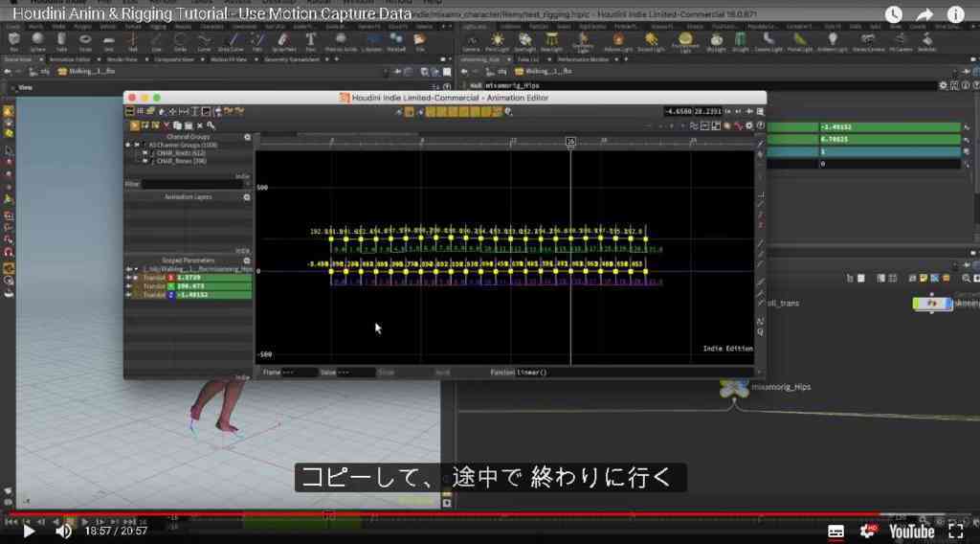Seek on the red YouTube progress bar
980x544 pixels.
(490, 514)
